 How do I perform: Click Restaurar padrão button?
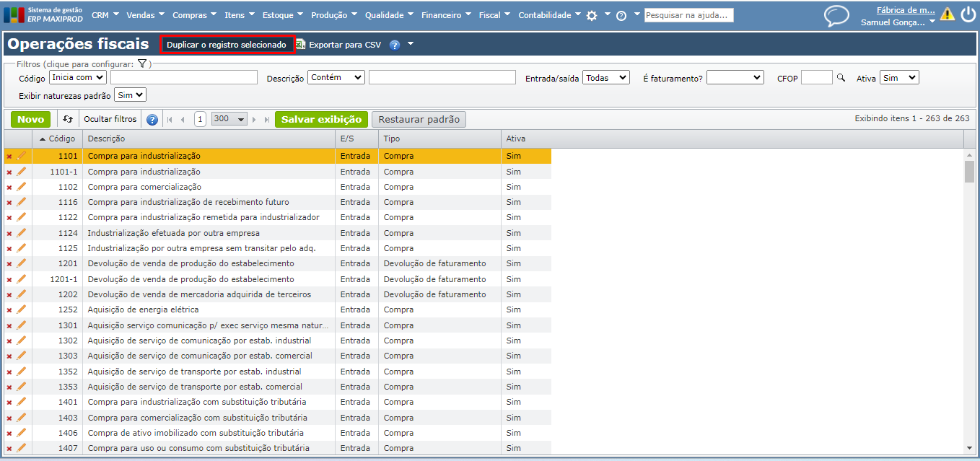[x=419, y=120]
